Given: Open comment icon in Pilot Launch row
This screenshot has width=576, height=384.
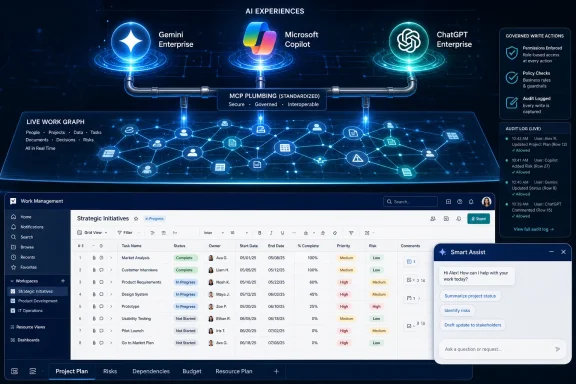Looking at the screenshot, I should pos(101,331).
